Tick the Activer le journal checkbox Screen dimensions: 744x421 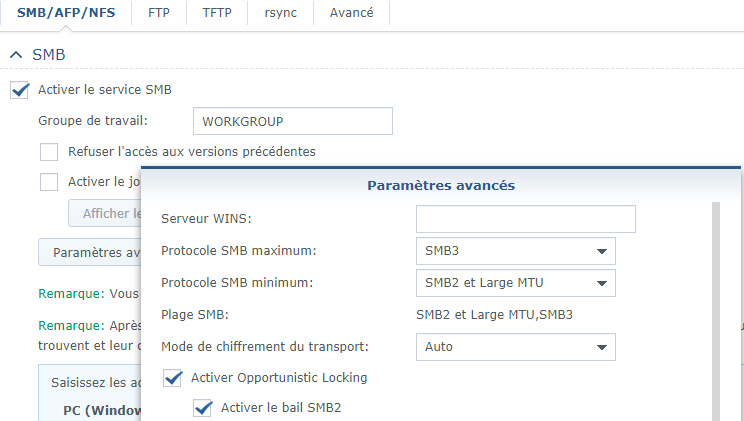(49, 182)
